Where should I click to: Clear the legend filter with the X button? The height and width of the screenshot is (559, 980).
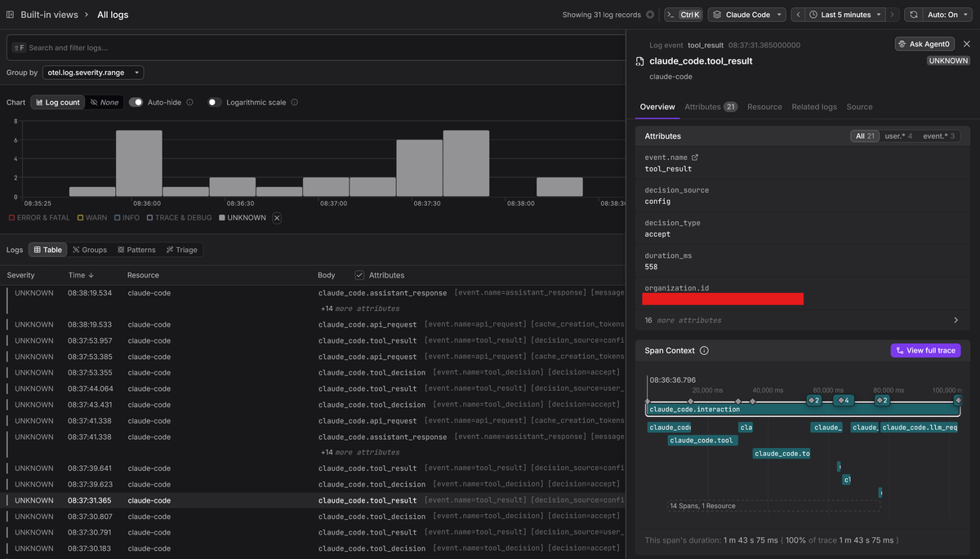[x=277, y=218]
